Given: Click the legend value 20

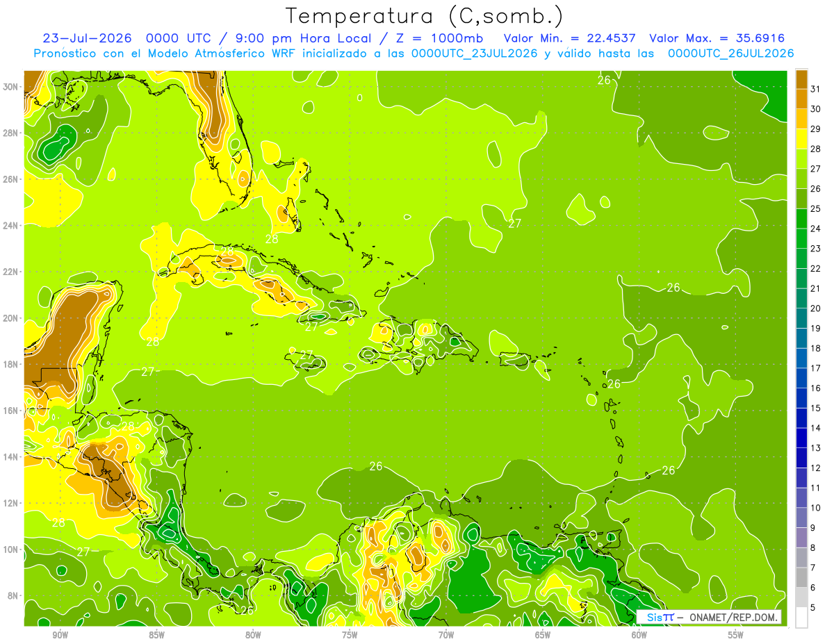Looking at the screenshot, I should click(815, 308).
